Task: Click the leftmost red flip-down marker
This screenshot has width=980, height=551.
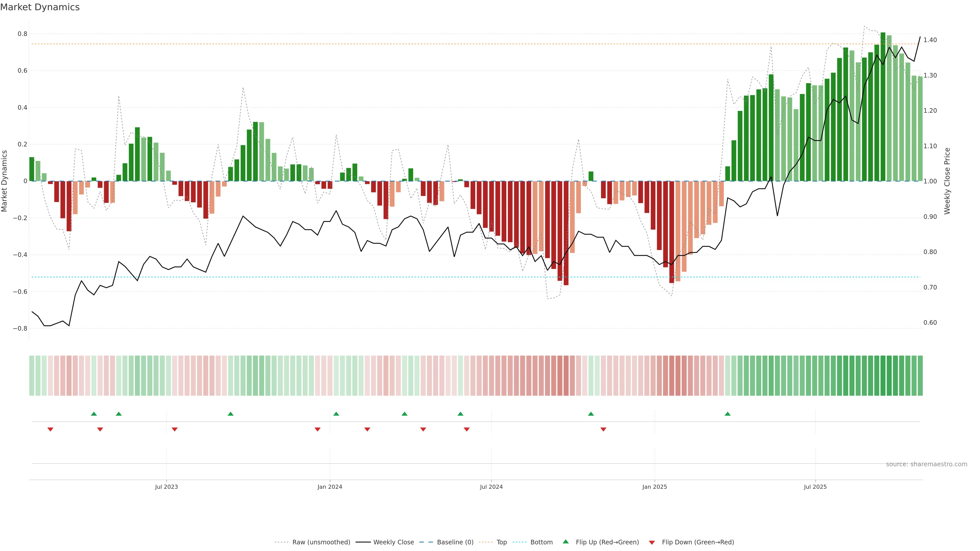Action: pyautogui.click(x=50, y=429)
